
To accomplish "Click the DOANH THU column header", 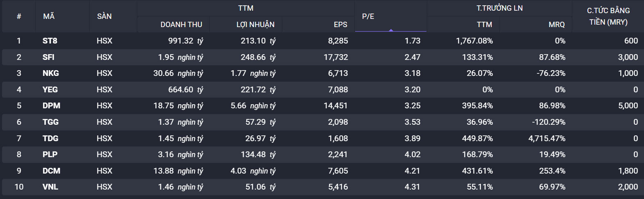I will (x=181, y=25).
